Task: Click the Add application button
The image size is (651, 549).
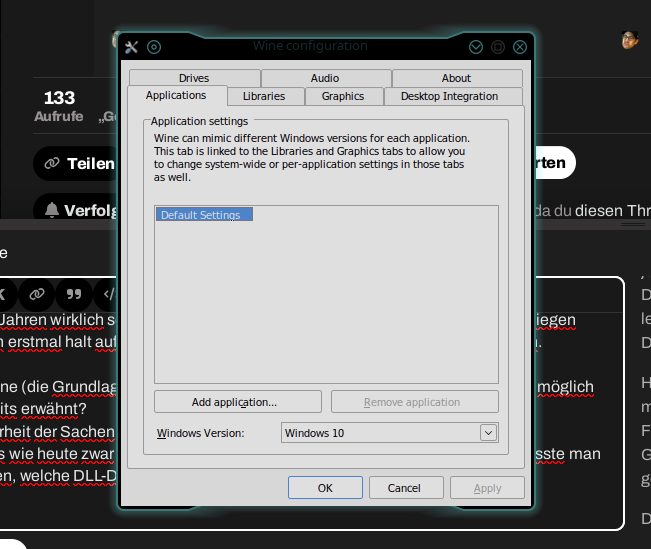Action: [237, 402]
